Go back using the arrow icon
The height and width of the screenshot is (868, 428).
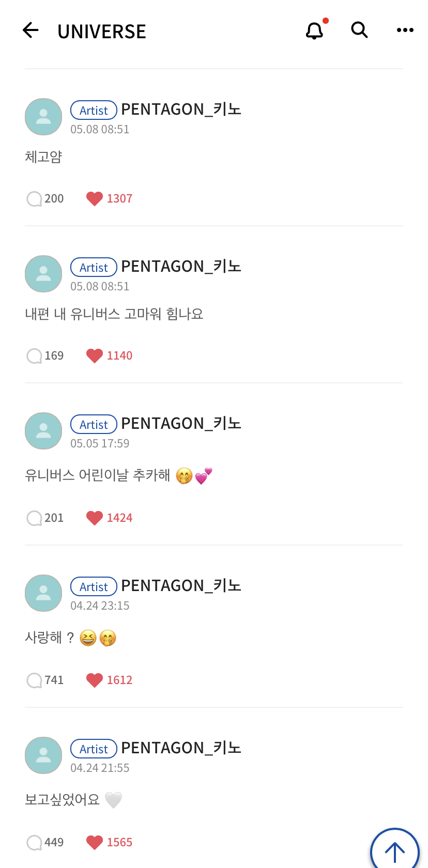click(x=31, y=30)
